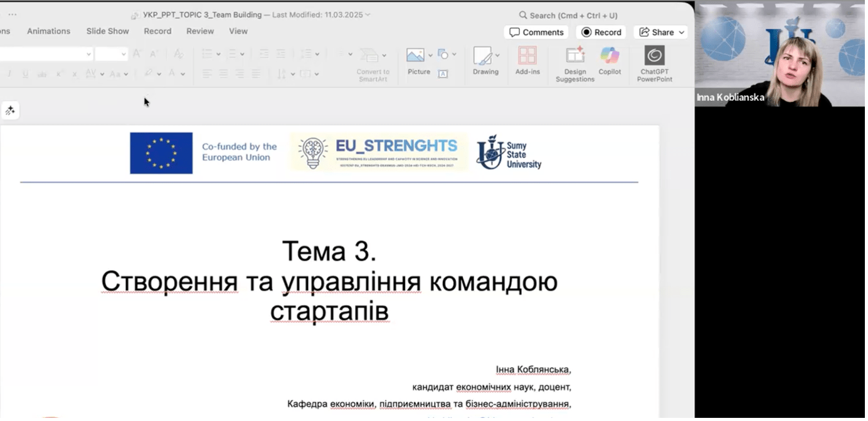Expand the Shapes dropdown arrow

[x=454, y=55]
